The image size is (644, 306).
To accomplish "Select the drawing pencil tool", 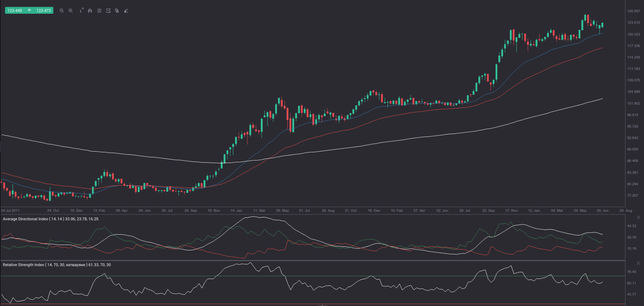I will pyautogui.click(x=126, y=11).
